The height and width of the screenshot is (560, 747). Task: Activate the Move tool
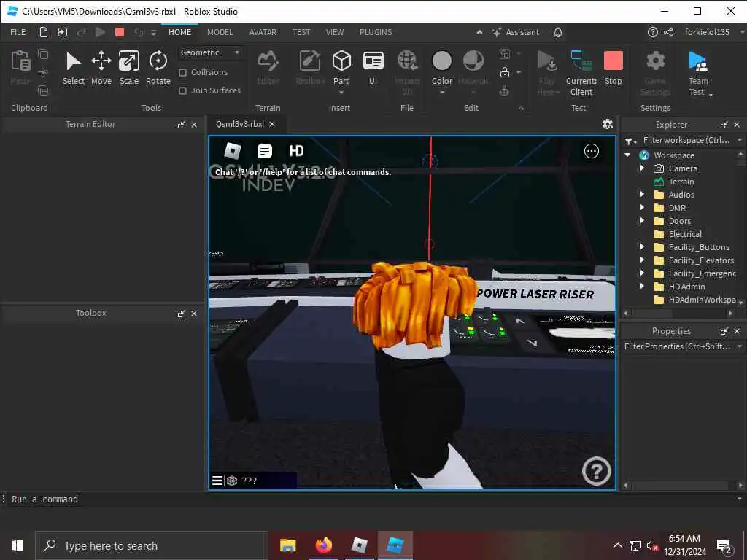[101, 68]
